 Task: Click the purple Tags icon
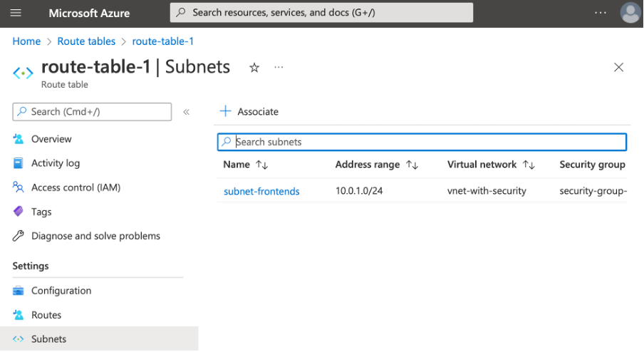(18, 211)
